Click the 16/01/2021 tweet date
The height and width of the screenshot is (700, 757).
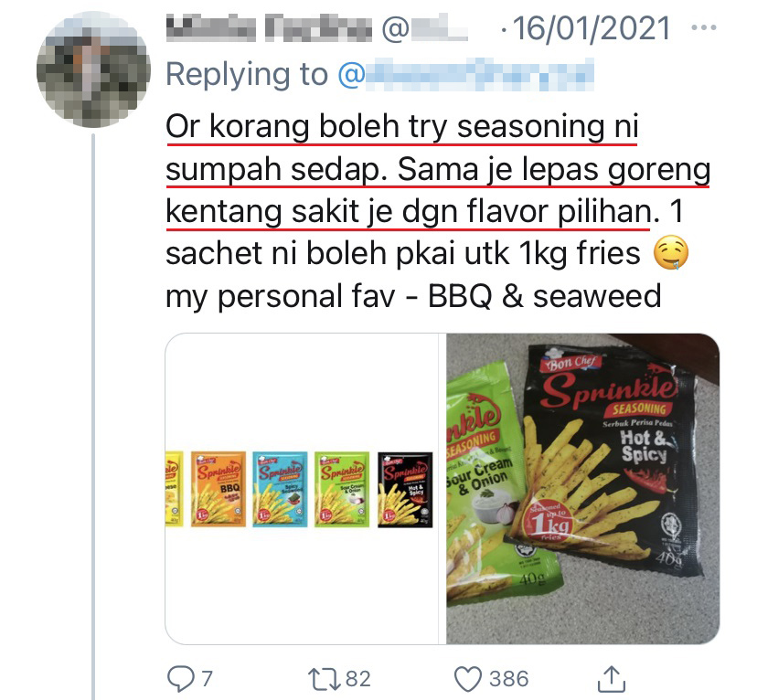(x=592, y=28)
